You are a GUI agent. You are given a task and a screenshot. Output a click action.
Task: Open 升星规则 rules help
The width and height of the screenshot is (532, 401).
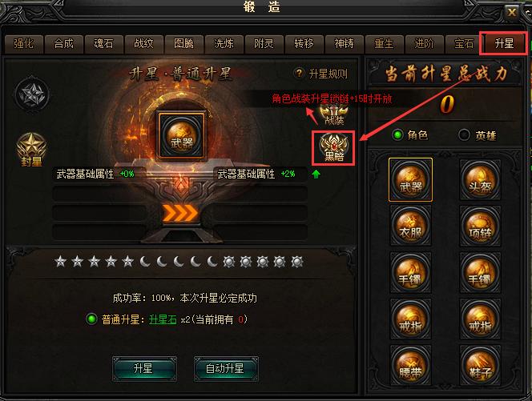point(321,74)
